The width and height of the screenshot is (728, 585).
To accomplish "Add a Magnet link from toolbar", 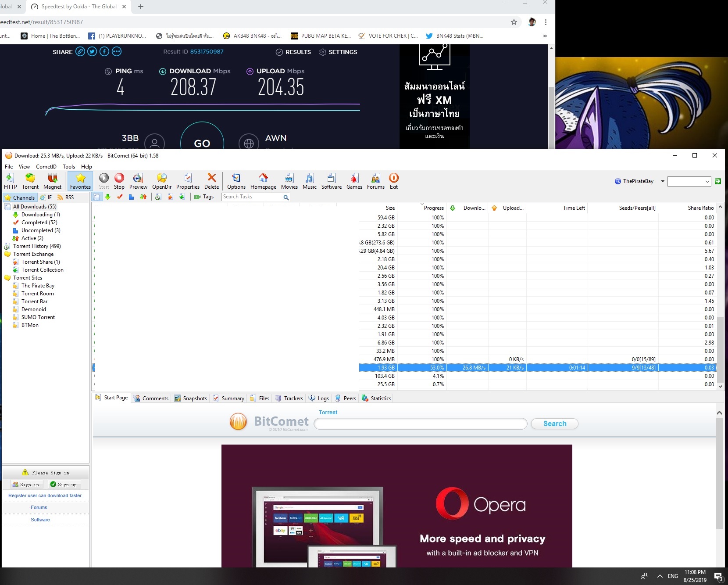I will (x=52, y=181).
